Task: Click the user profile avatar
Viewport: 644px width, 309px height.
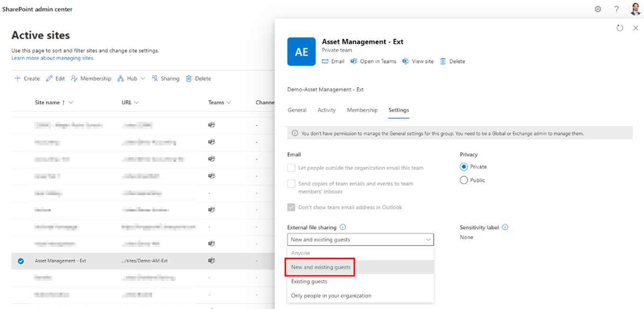Action: click(635, 9)
